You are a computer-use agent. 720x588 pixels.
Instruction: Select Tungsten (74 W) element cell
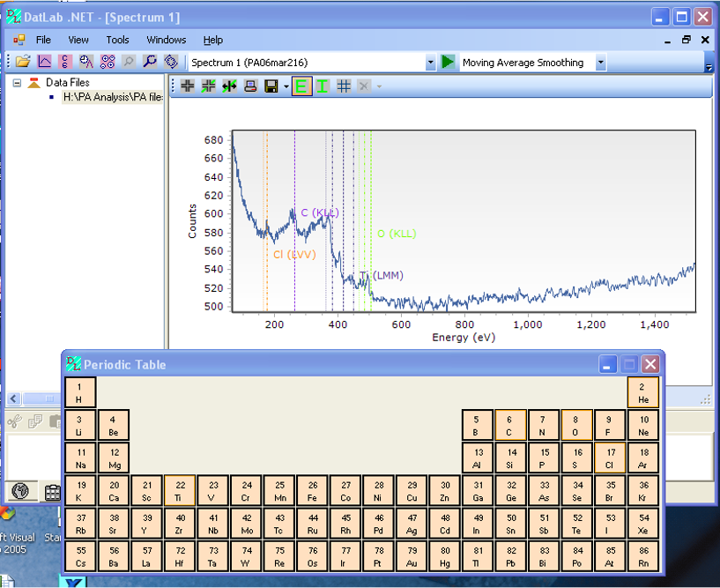pos(246,556)
